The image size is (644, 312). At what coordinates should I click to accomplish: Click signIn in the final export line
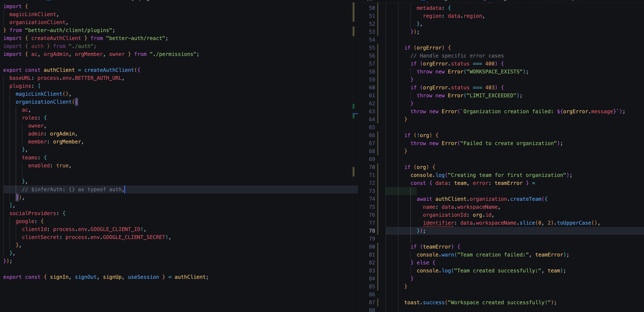point(59,277)
